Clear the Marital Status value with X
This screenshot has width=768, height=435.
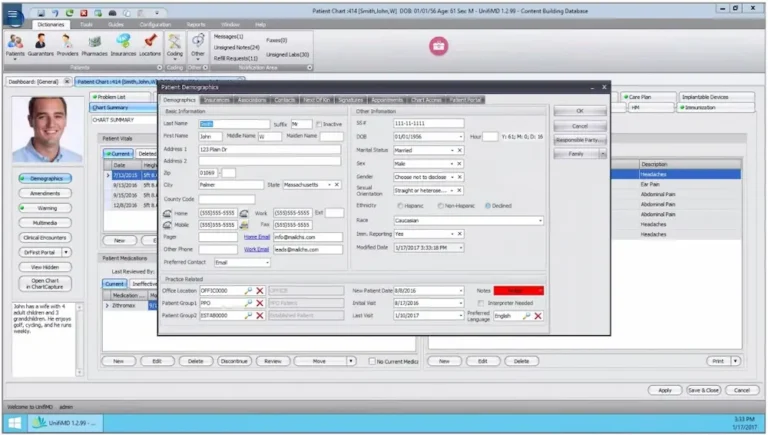[460, 150]
